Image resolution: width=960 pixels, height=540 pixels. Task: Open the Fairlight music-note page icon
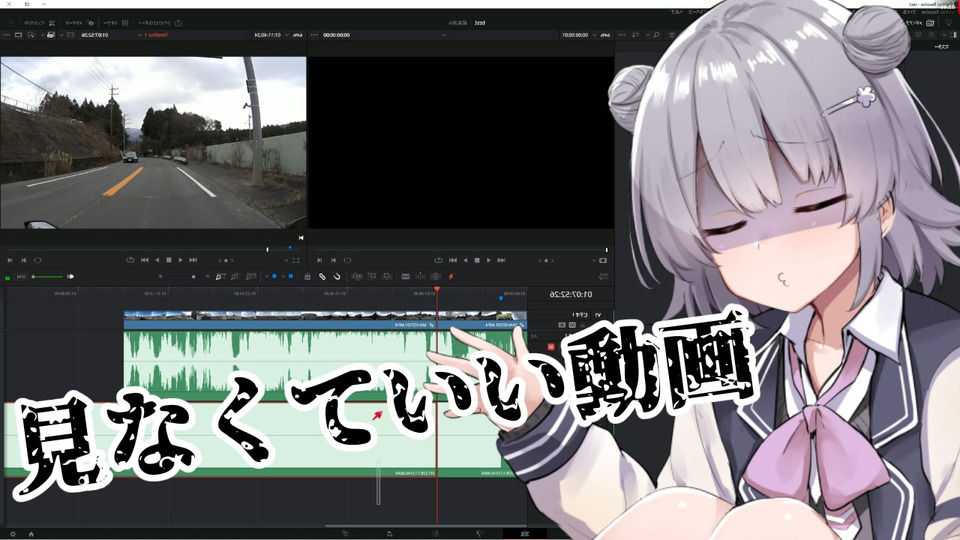[390, 534]
